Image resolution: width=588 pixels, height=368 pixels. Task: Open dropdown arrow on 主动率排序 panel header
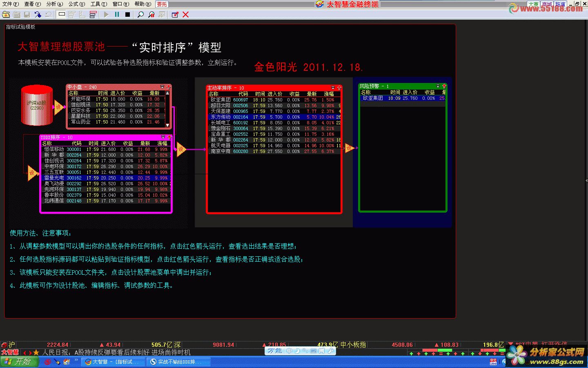333,88
